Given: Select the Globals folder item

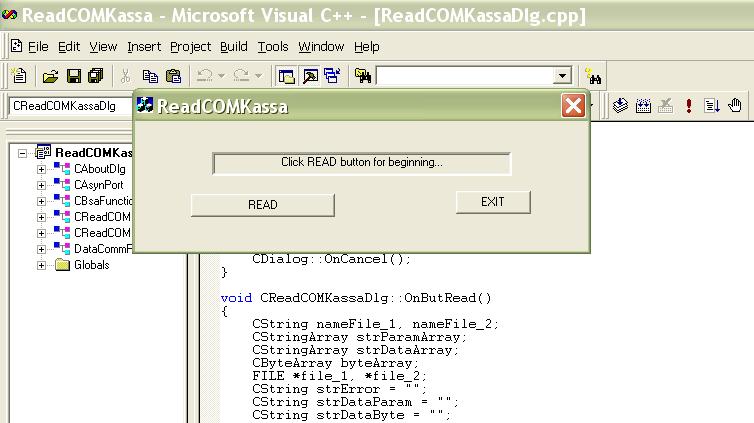Looking at the screenshot, I should (x=91, y=265).
